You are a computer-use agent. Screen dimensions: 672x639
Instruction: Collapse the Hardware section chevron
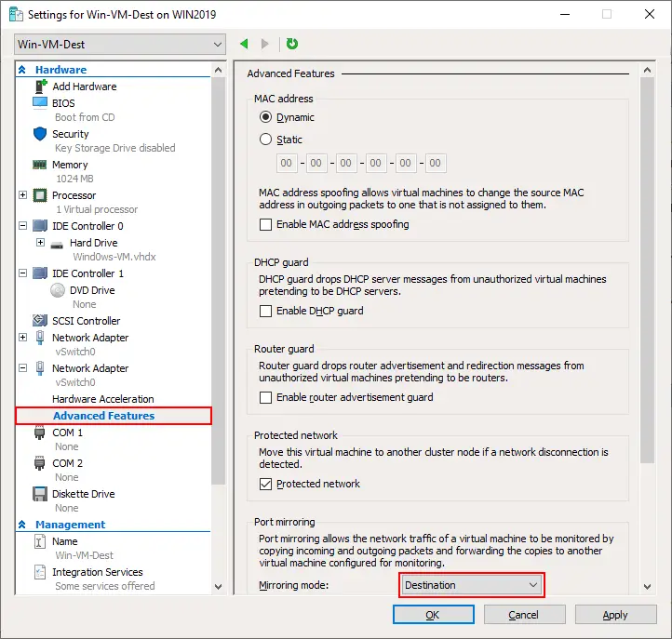(x=22, y=70)
